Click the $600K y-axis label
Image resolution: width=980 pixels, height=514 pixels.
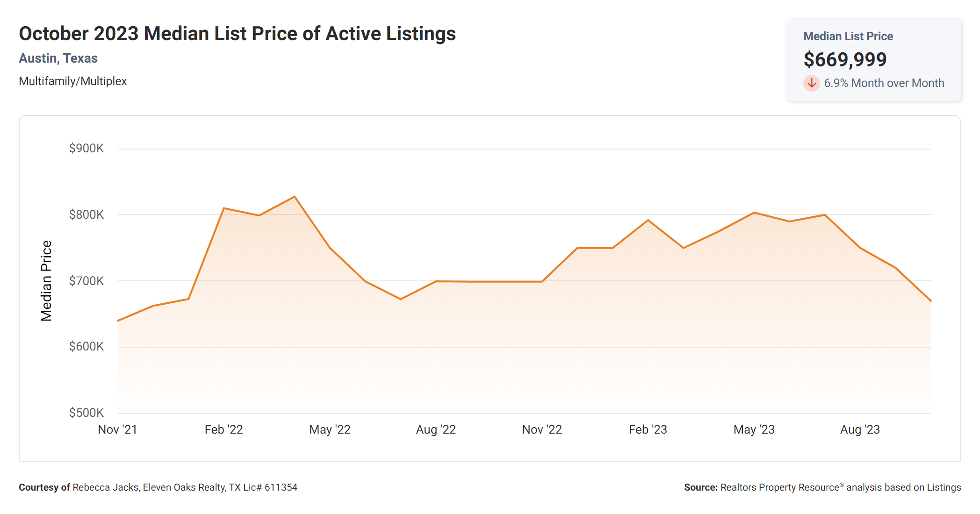pos(86,347)
